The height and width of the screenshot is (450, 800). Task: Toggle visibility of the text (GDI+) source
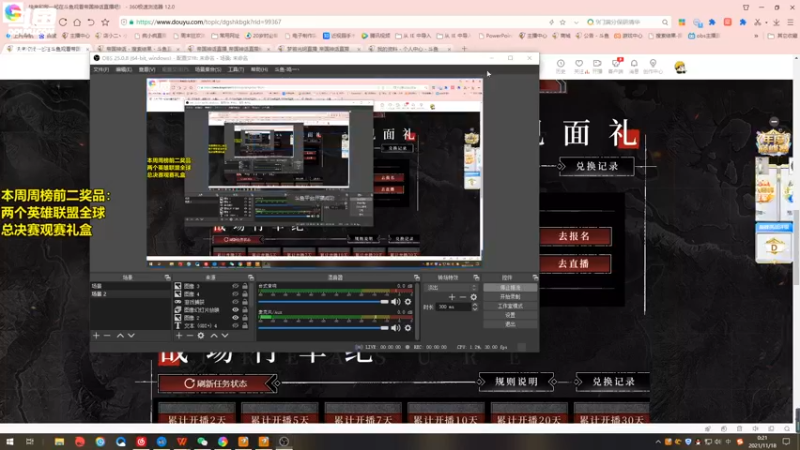[x=235, y=326]
